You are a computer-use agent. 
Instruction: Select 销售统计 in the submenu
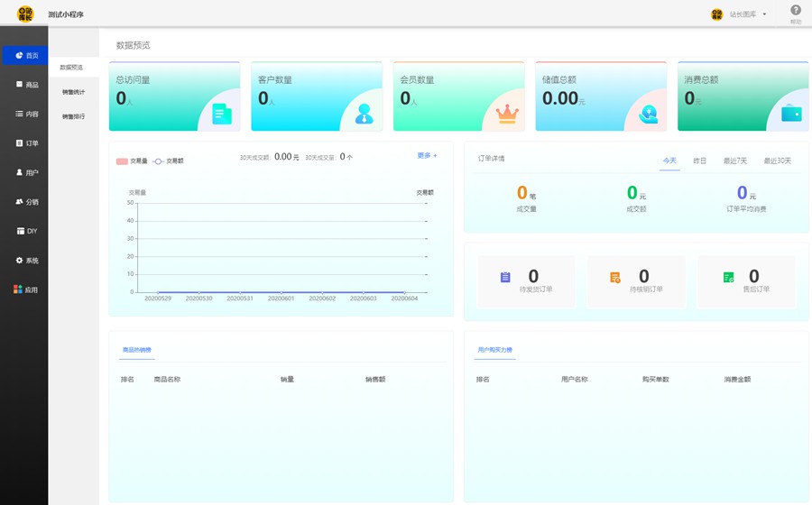tap(73, 92)
